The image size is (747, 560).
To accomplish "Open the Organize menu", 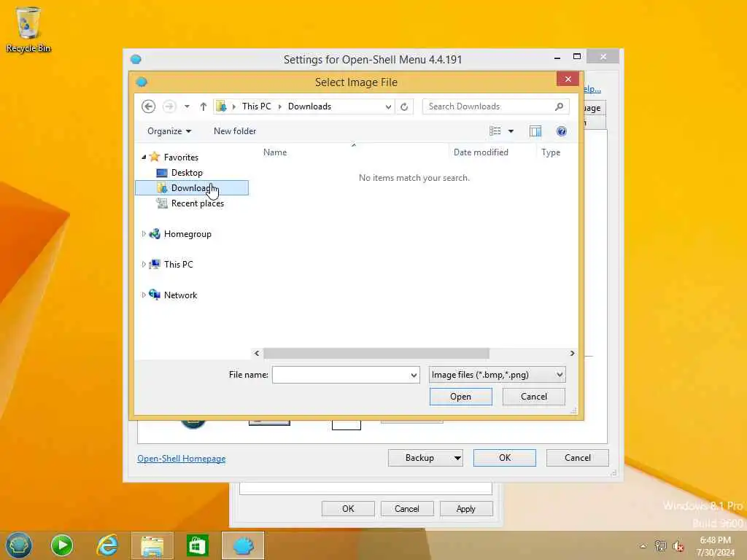I will pos(169,131).
